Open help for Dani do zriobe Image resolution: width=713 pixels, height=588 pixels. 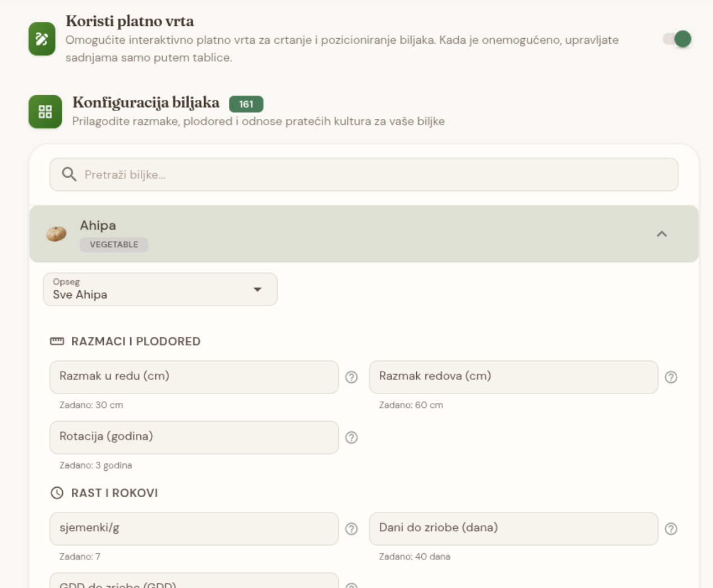pyautogui.click(x=671, y=529)
